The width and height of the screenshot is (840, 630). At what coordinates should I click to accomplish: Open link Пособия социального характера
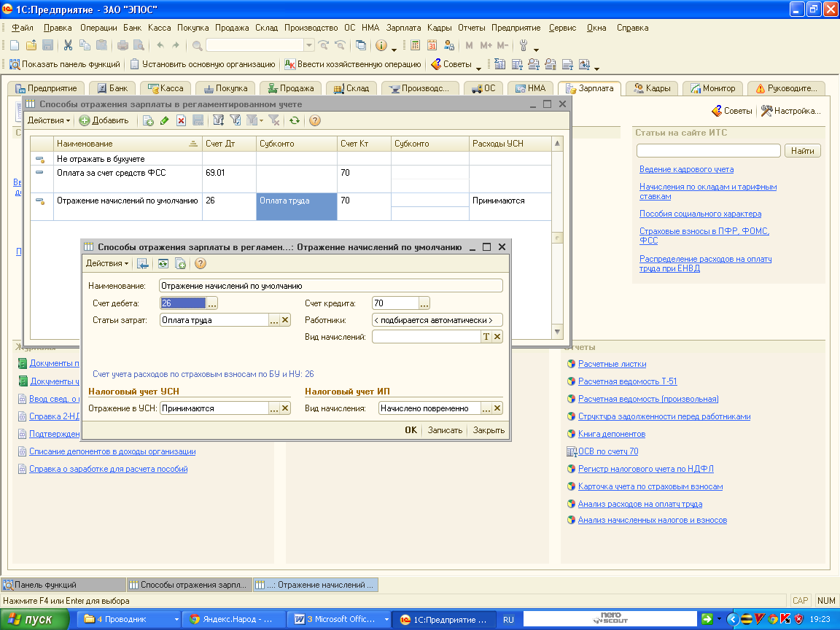(700, 214)
